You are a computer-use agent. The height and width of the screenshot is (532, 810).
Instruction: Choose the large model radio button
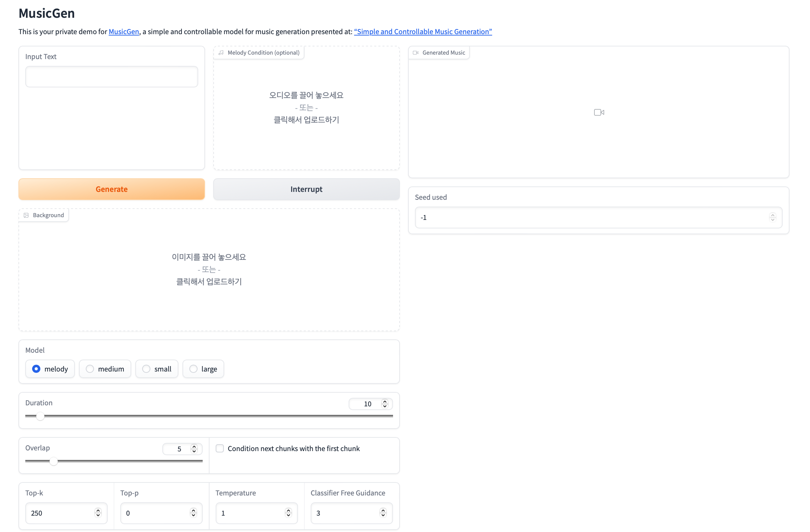(193, 369)
